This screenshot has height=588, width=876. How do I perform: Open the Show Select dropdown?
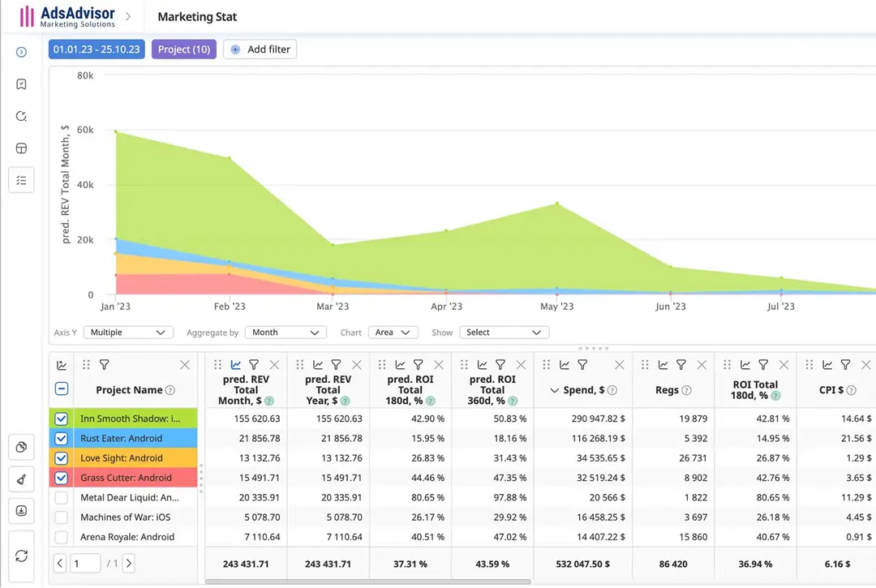[x=505, y=333]
